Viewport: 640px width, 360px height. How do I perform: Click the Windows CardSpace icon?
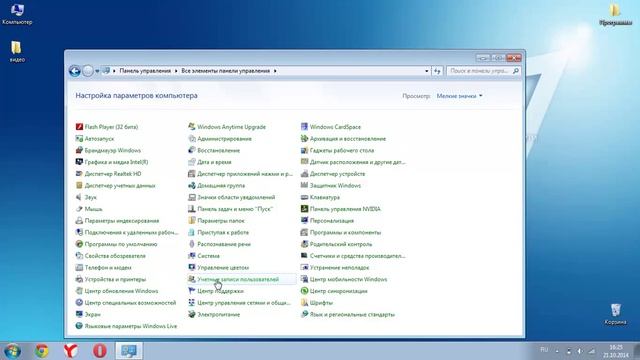click(x=304, y=127)
